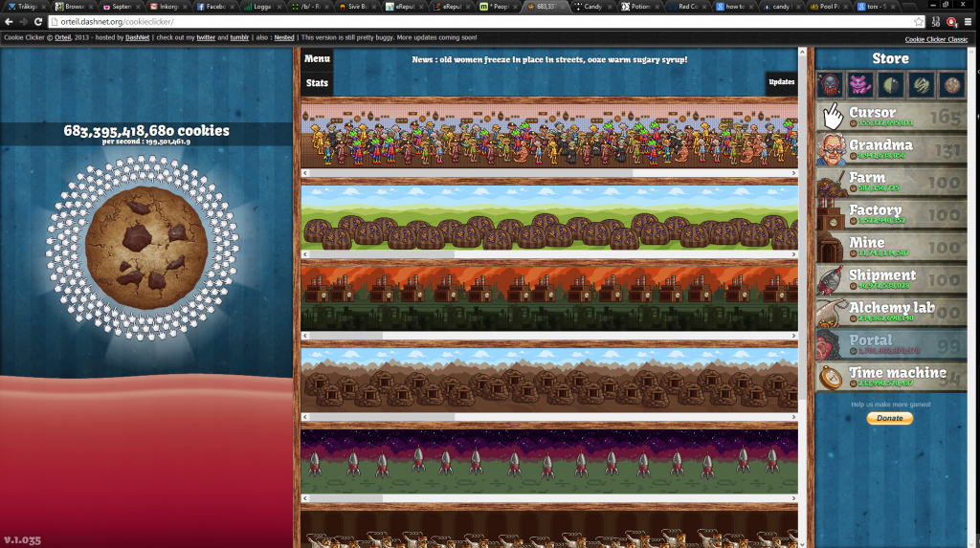Purchase a Shipment from the store
This screenshot has width=980, height=548.
point(891,278)
